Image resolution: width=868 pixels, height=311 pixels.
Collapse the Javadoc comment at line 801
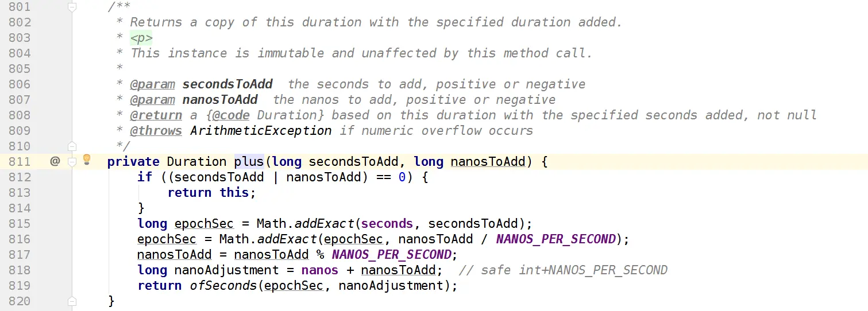[x=72, y=7]
